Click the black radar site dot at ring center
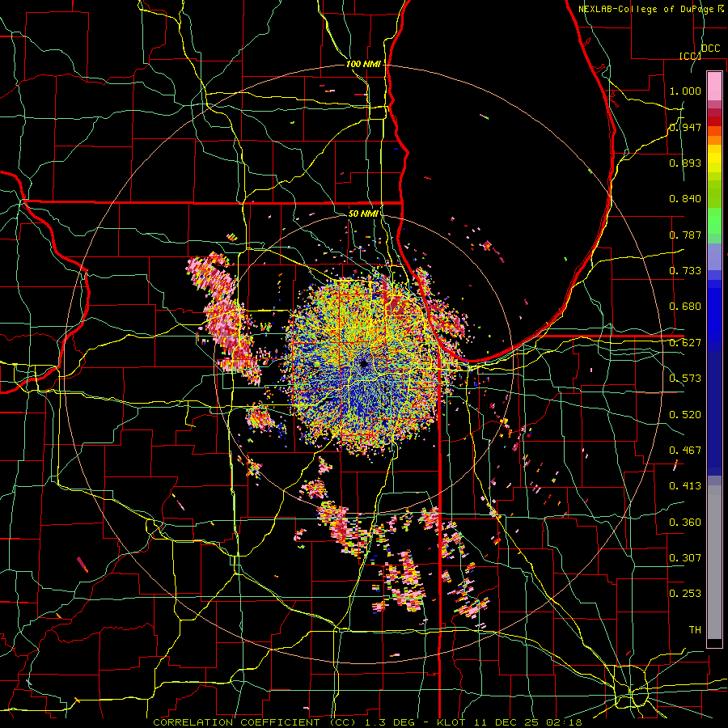The height and width of the screenshot is (728, 728). click(364, 363)
